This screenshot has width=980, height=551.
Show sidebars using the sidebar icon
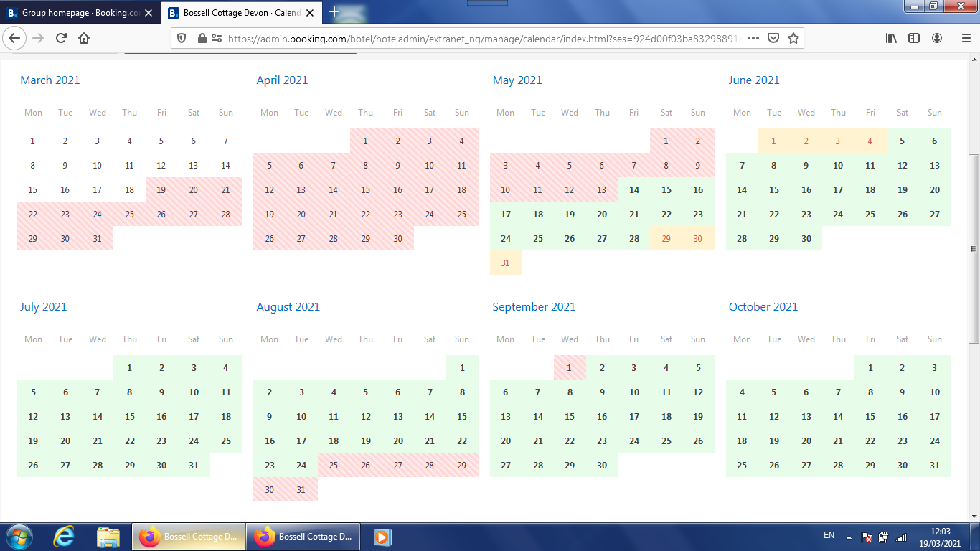913,39
